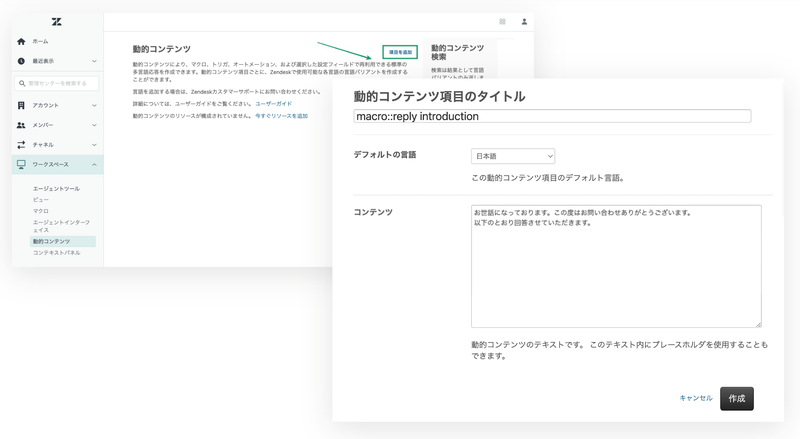Focus the admin center search field
This screenshot has height=439, width=800.
(57, 83)
